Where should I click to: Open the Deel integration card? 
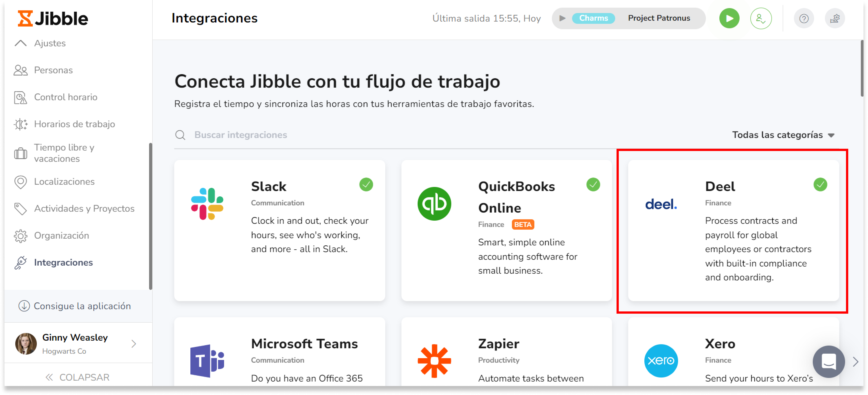pos(734,230)
